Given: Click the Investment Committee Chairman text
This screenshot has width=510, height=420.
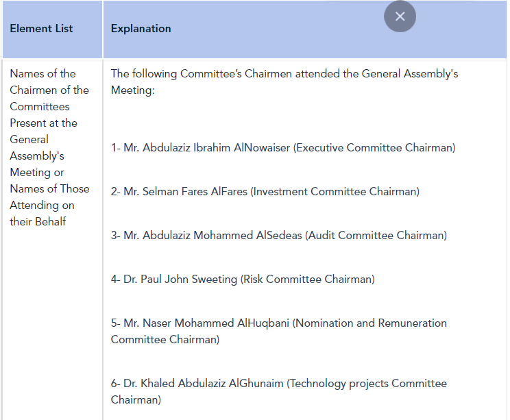Looking at the screenshot, I should point(335,191).
